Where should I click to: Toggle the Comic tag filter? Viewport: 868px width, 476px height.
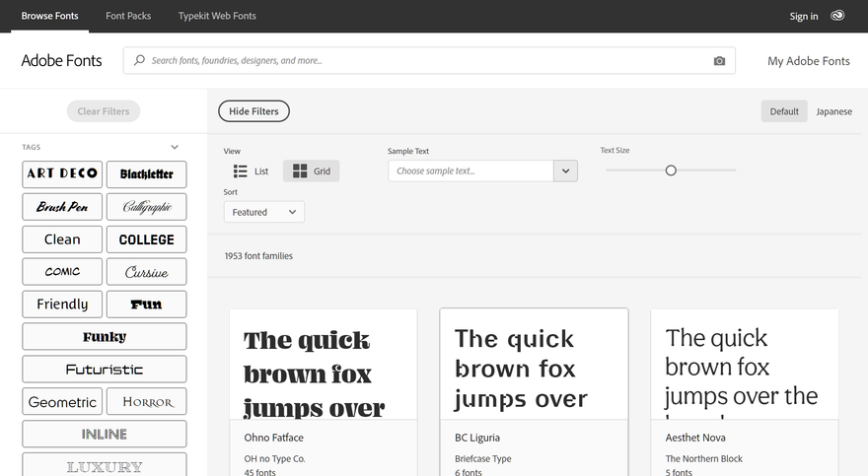click(62, 271)
